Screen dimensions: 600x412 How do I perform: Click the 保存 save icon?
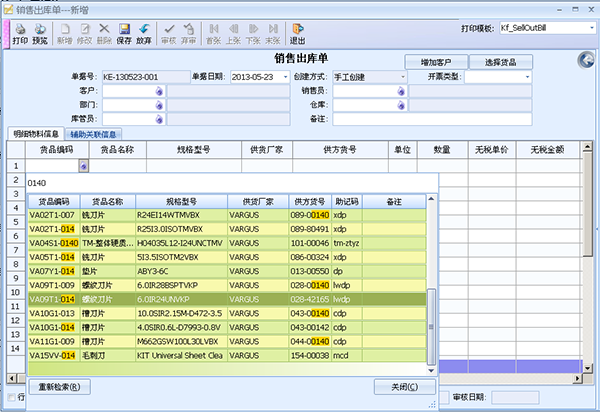tap(124, 34)
